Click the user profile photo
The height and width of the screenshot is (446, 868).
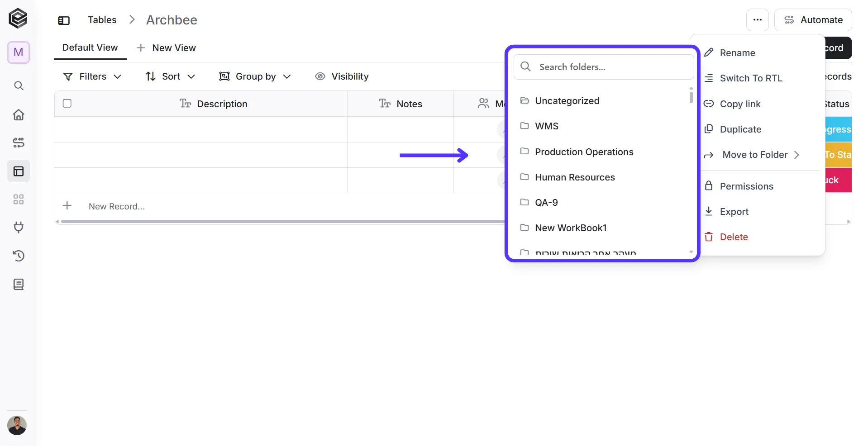[x=17, y=426]
